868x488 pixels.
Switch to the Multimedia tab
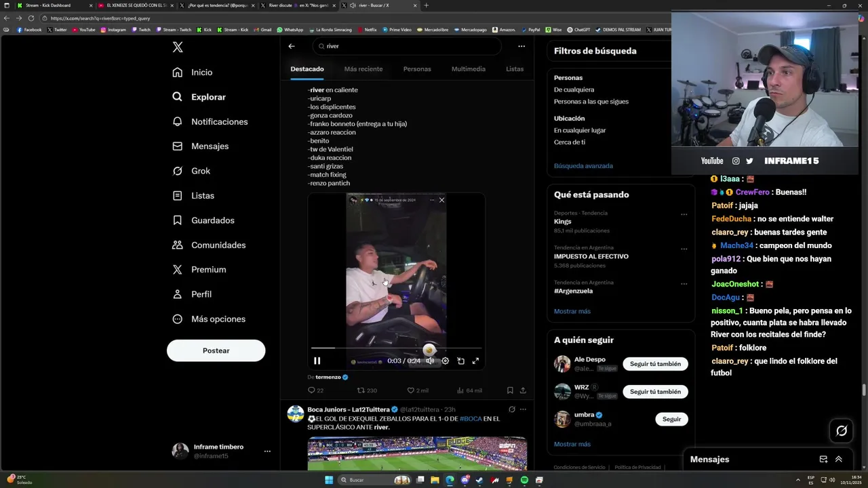click(469, 69)
